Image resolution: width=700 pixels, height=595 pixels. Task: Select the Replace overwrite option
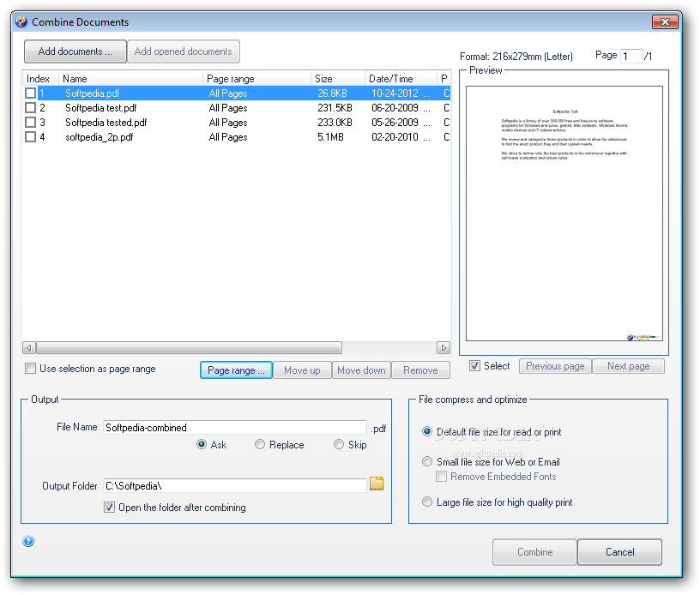coord(260,445)
